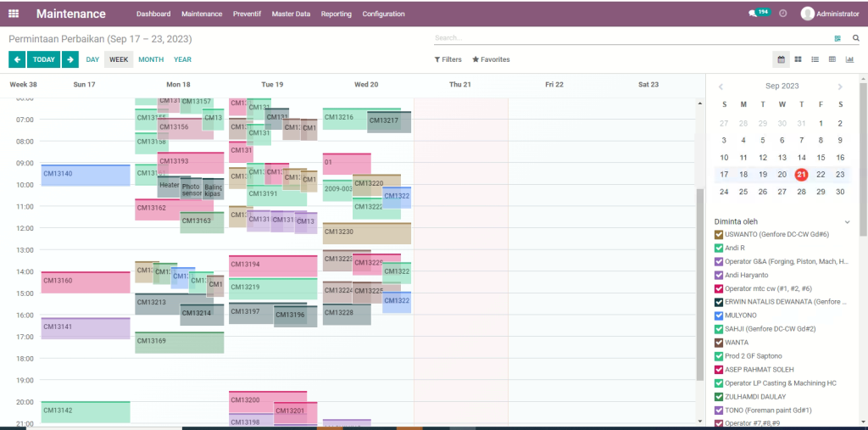The height and width of the screenshot is (430, 868).
Task: Switch to list view
Action: point(815,59)
